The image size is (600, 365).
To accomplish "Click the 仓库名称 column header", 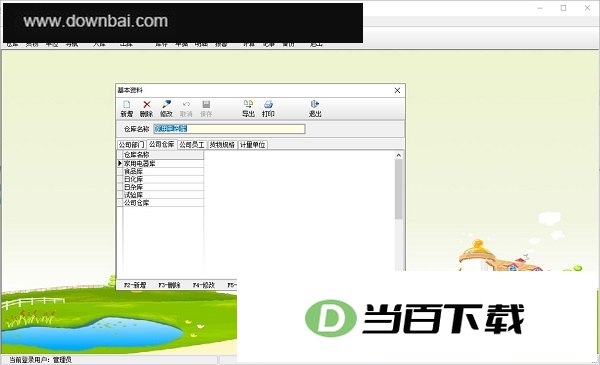I will tap(163, 155).
